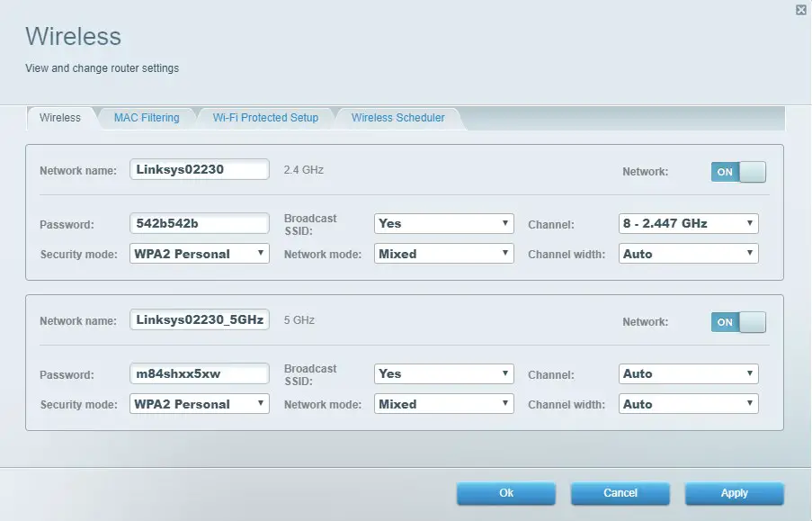Open the Wireless Scheduler tab
Image resolution: width=812 pixels, height=521 pixels.
pos(397,118)
